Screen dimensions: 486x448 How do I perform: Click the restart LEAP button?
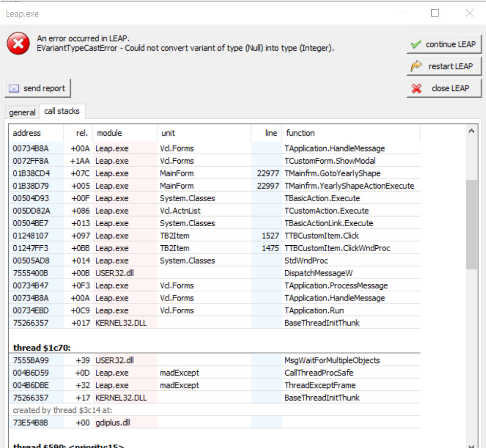click(444, 66)
